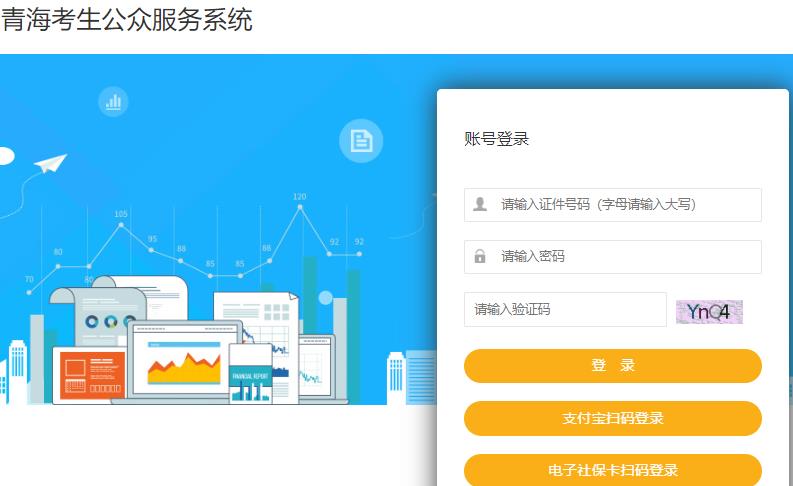Viewport: 793px width, 486px height.
Task: Focus the ID number input field
Action: point(612,205)
